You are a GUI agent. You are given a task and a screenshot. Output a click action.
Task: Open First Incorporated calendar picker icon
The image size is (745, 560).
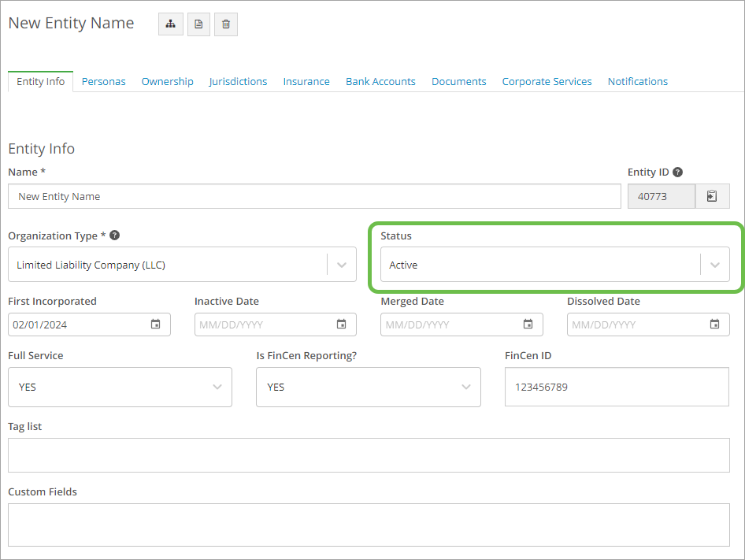coord(155,325)
